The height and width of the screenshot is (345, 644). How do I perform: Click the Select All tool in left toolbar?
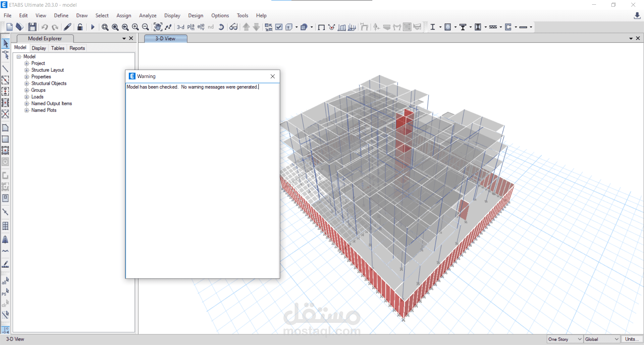pyautogui.click(x=5, y=280)
